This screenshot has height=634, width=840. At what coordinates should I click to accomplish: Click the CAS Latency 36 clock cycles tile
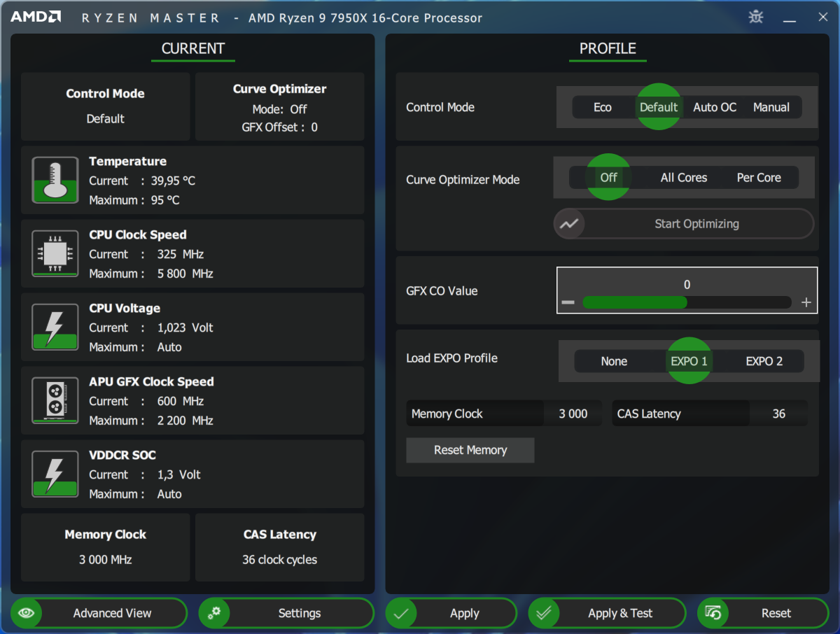point(280,547)
